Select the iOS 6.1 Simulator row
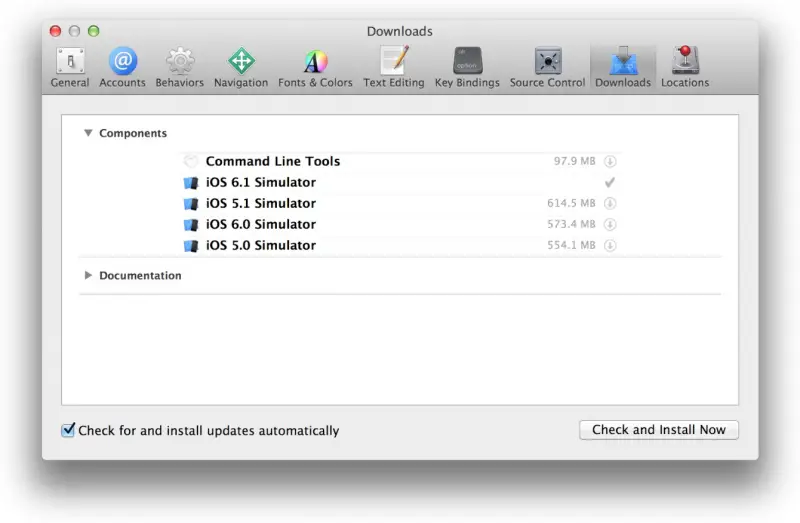This screenshot has height=523, width=800. click(401, 182)
